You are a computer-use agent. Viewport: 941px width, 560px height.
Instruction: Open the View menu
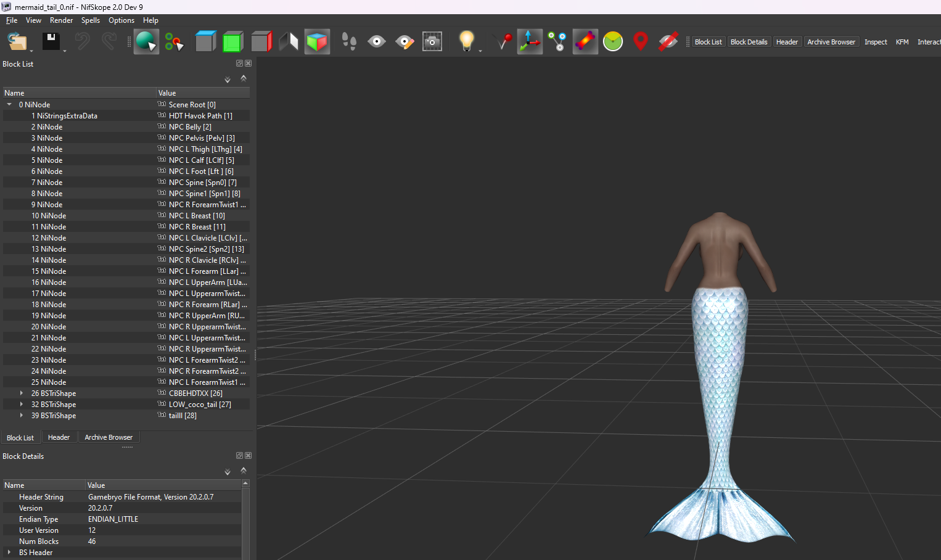33,20
